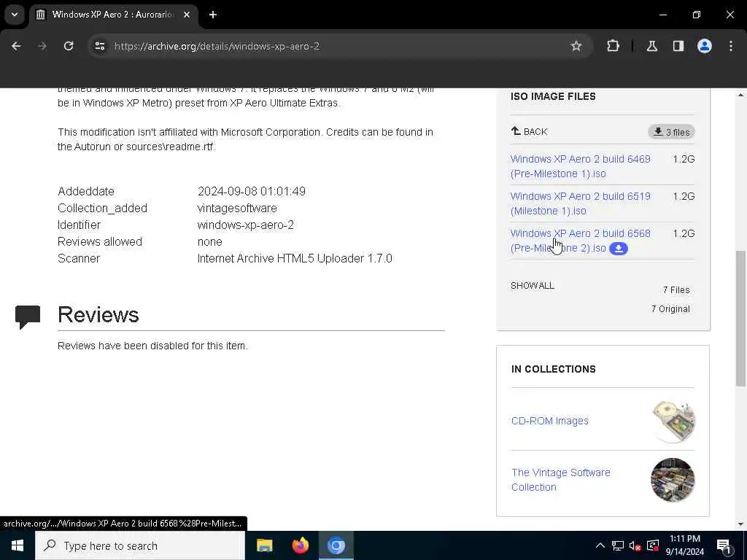Click the 7 Original count text

click(x=670, y=309)
